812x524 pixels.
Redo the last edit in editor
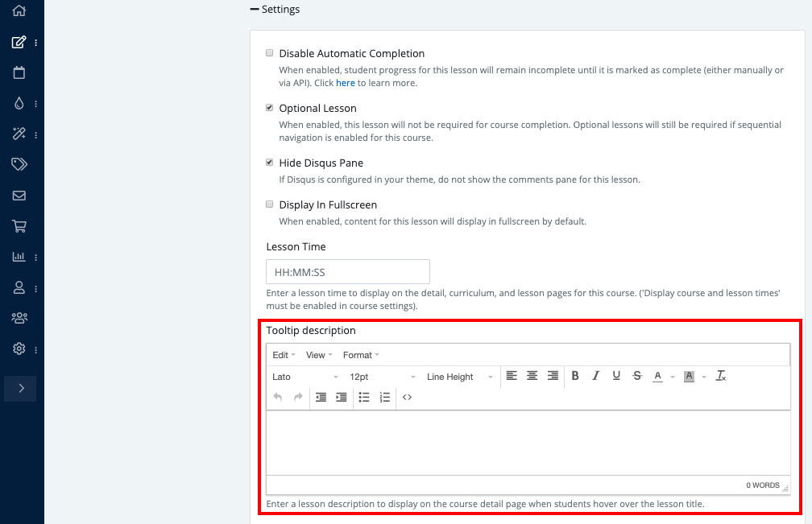click(298, 397)
